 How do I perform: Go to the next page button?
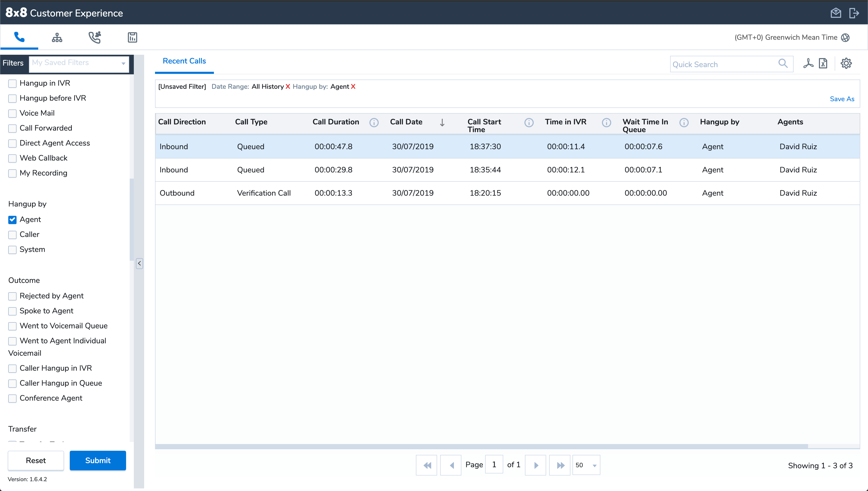pyautogui.click(x=536, y=465)
